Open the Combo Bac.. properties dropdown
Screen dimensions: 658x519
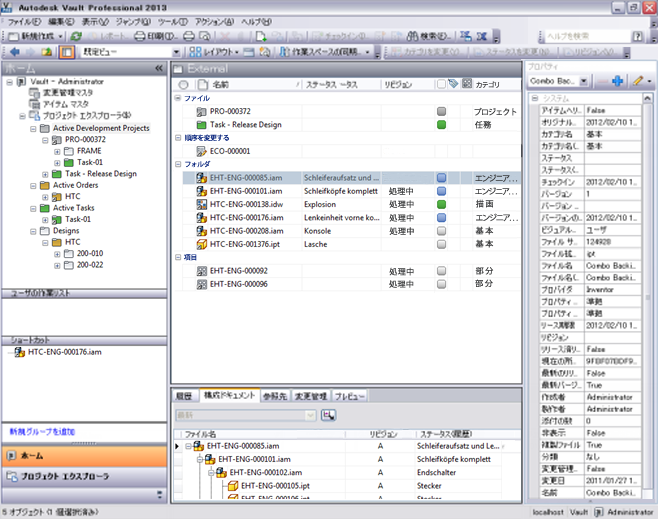pos(583,81)
